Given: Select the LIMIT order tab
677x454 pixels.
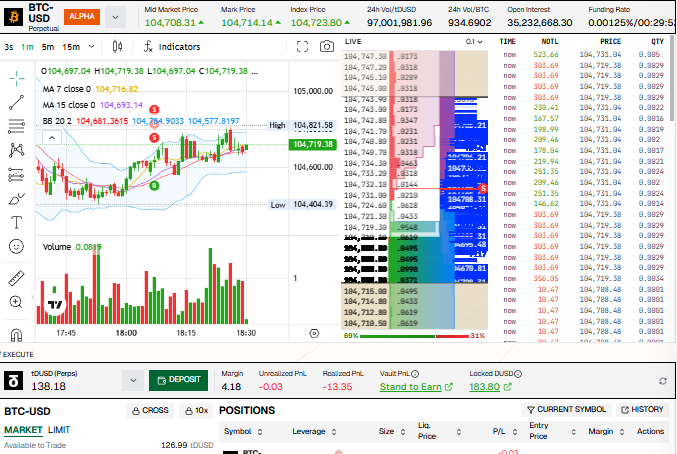Looking at the screenshot, I should pos(59,430).
